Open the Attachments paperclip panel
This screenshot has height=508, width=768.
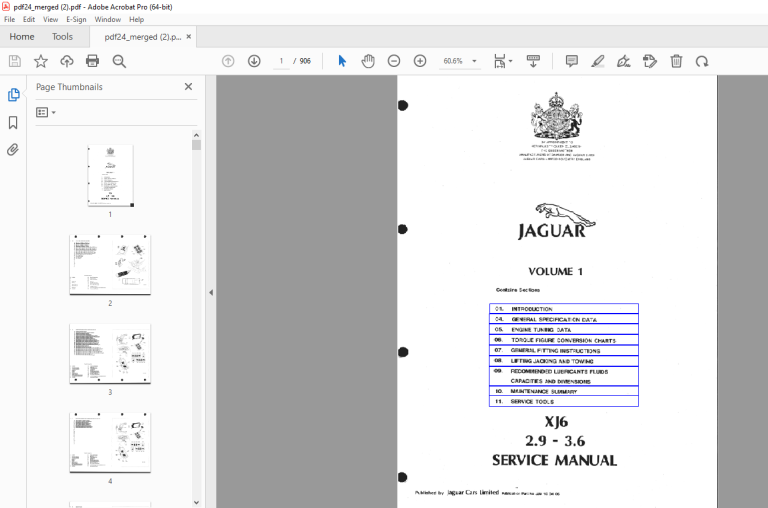pos(13,149)
